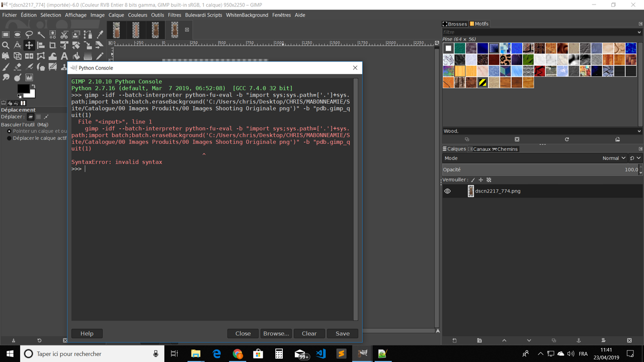This screenshot has height=362, width=644.
Task: Select the Free Select lasso tool
Action: (x=29, y=34)
